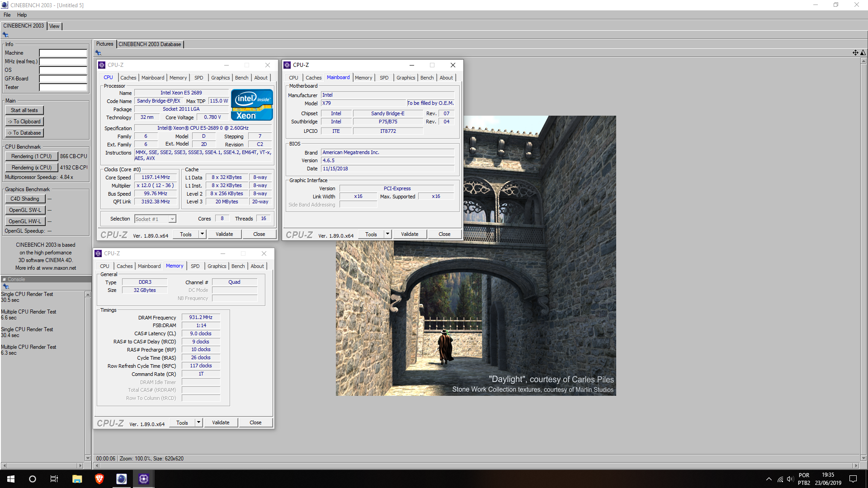
Task: Click the CINEBENCH app icon in the title bar
Action: (5, 5)
